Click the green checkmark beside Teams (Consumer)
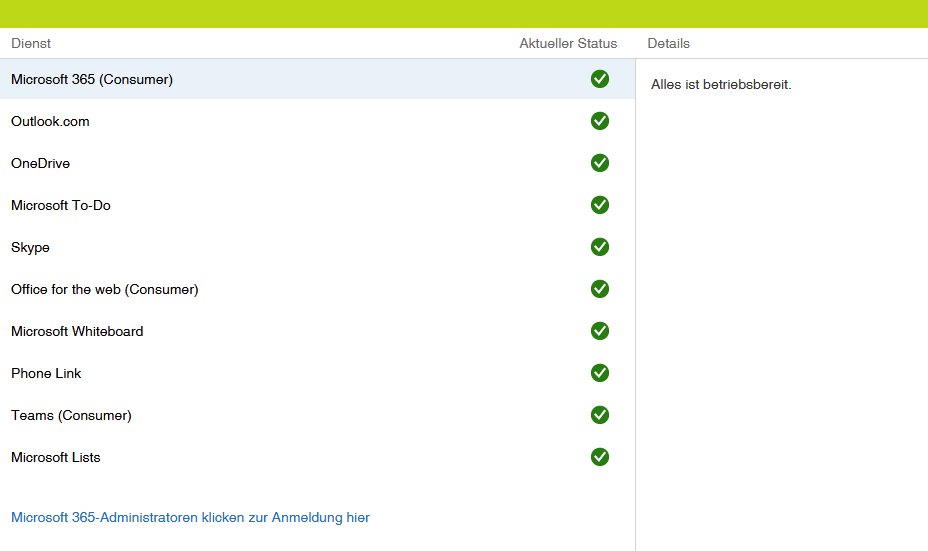Viewport: 928px width, 551px height. [600, 415]
